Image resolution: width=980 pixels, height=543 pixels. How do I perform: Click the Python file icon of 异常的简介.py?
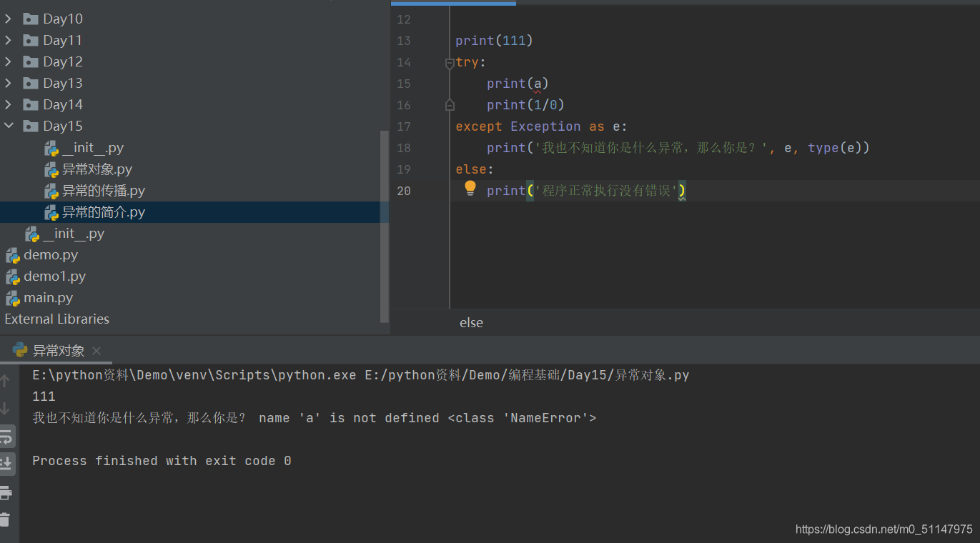click(51, 213)
